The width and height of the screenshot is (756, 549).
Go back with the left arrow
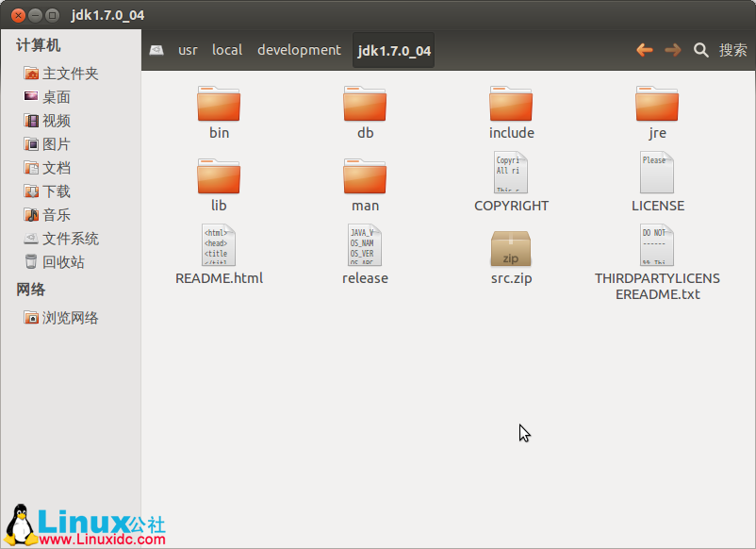pyautogui.click(x=644, y=50)
